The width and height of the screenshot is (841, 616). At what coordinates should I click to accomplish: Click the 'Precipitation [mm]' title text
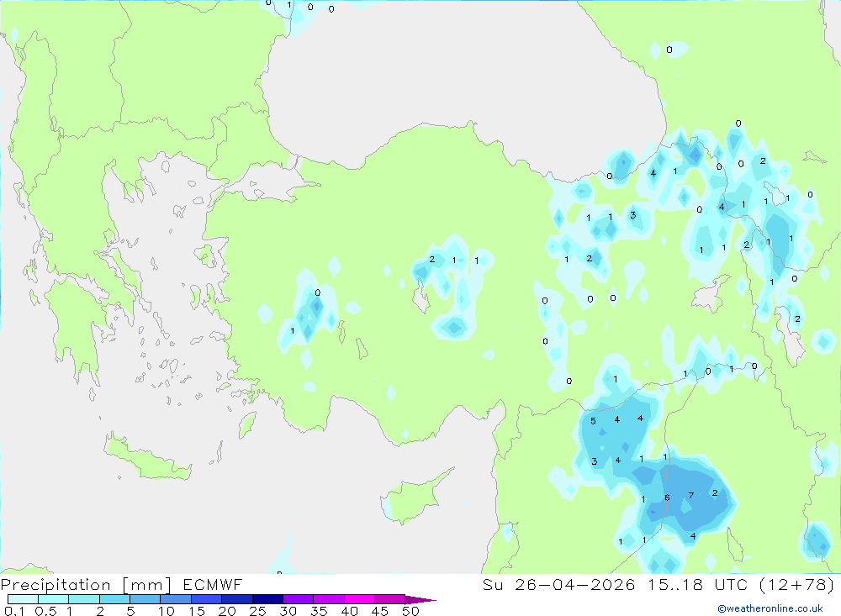(86, 585)
